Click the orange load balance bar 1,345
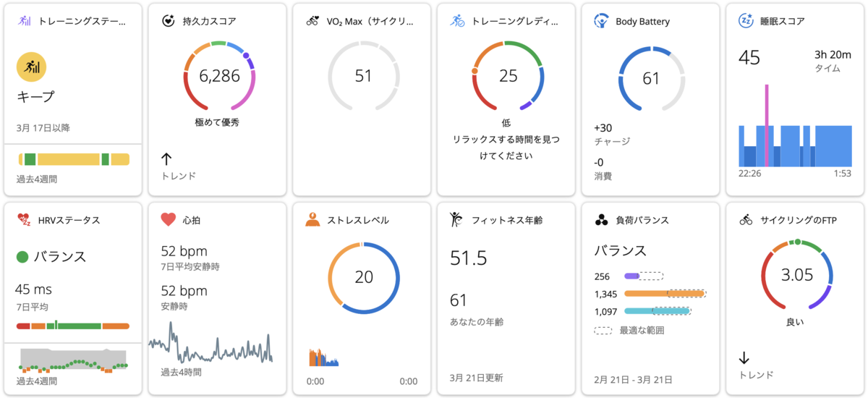 665,294
